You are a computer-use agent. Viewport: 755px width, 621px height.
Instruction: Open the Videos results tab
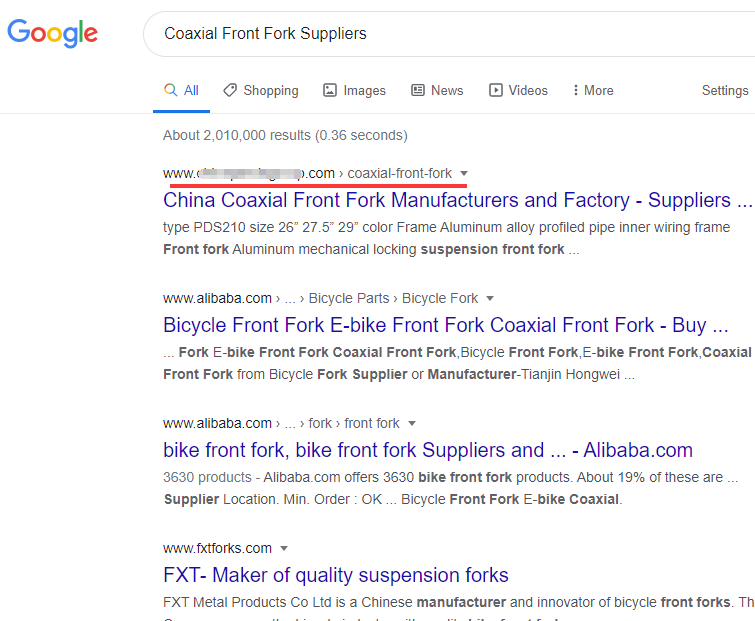tap(527, 90)
